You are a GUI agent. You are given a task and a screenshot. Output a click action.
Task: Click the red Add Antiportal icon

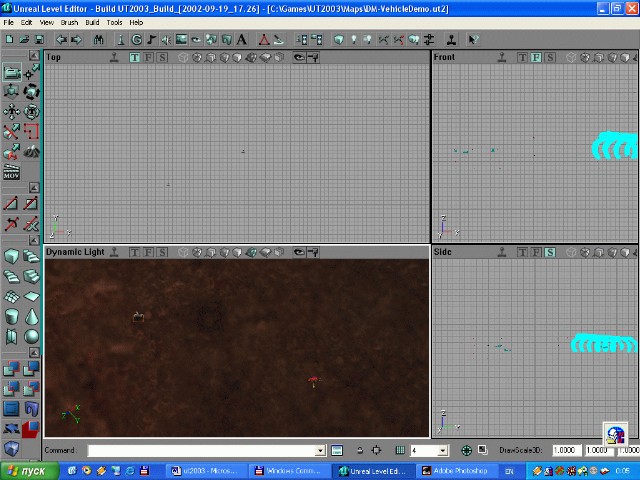point(31,429)
